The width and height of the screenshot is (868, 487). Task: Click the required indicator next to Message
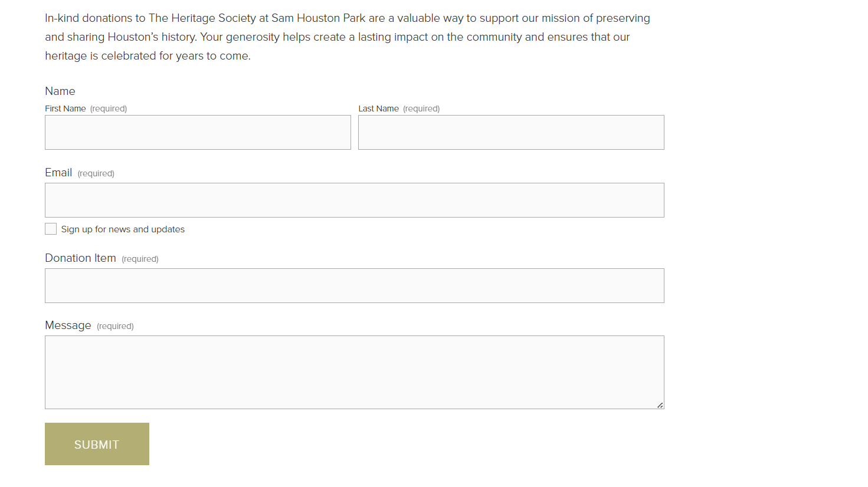point(115,325)
